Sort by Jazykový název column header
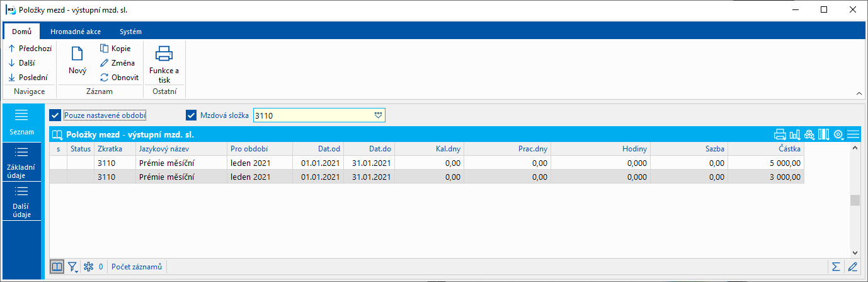 [181, 149]
